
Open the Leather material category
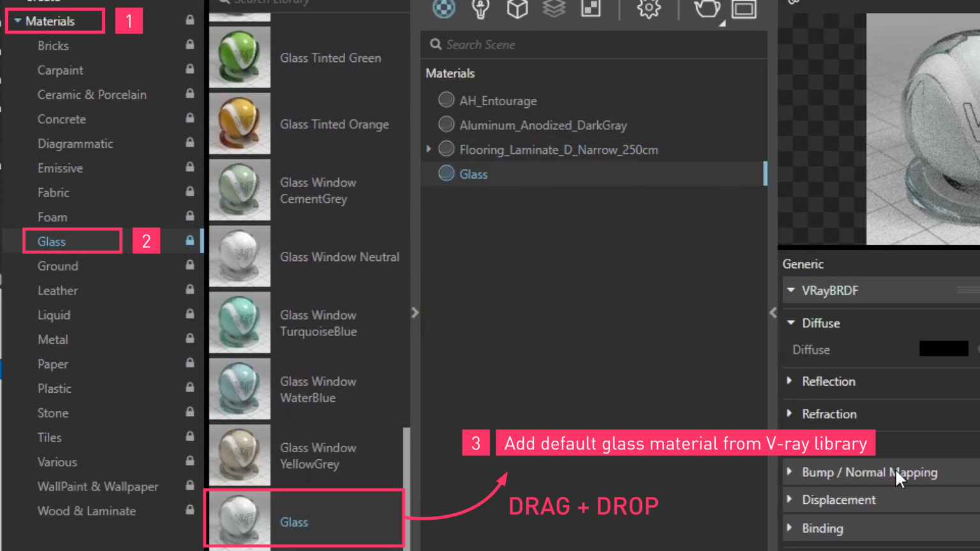[x=57, y=290]
